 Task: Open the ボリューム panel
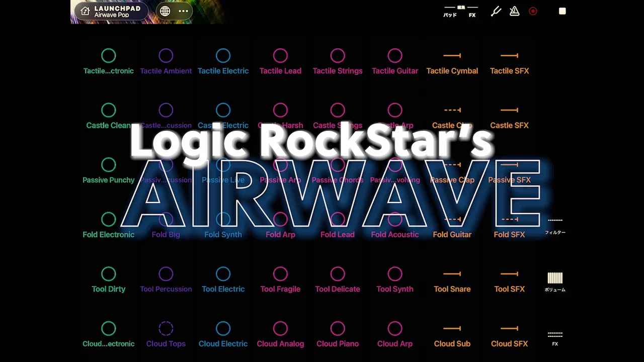coord(555,282)
